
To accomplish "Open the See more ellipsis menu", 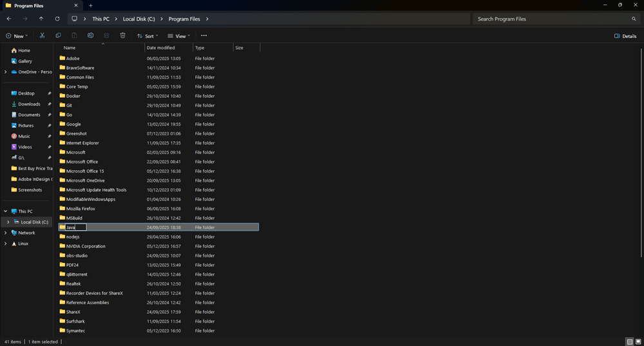I will tap(204, 36).
